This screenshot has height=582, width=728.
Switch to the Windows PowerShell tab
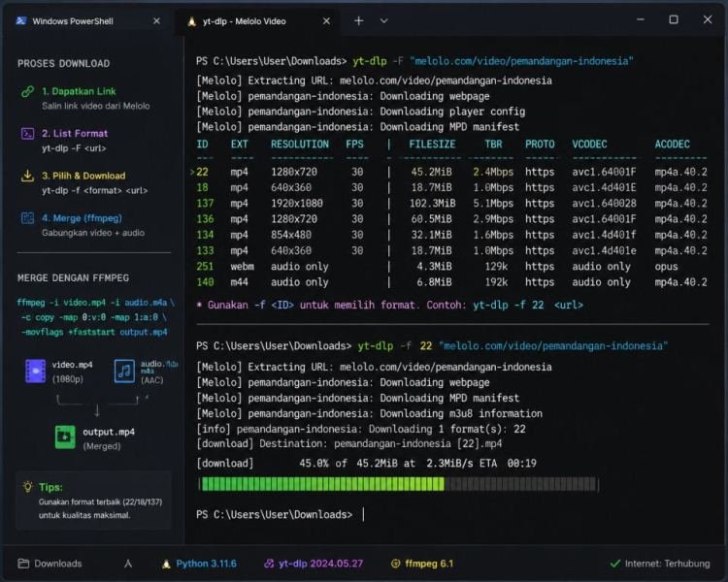point(73,21)
